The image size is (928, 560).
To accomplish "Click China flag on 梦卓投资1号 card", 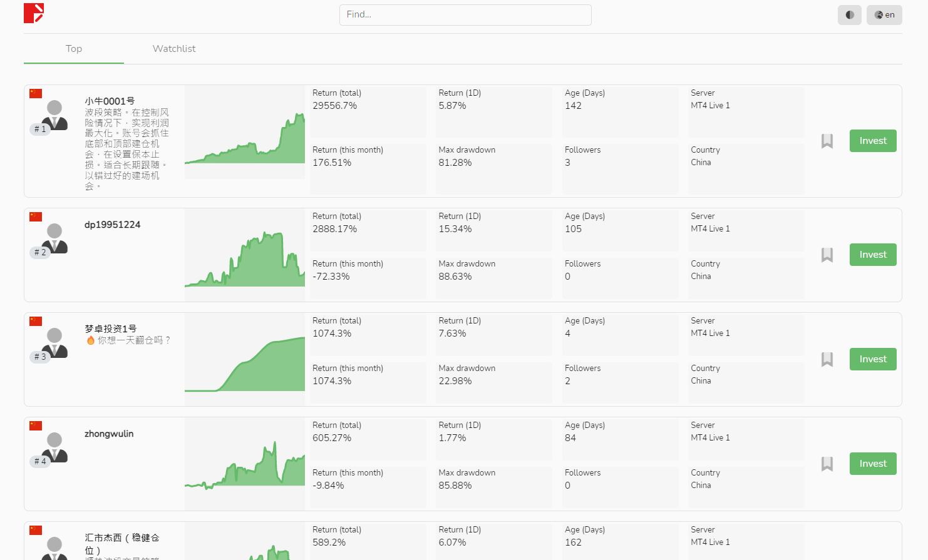I will click(x=36, y=321).
